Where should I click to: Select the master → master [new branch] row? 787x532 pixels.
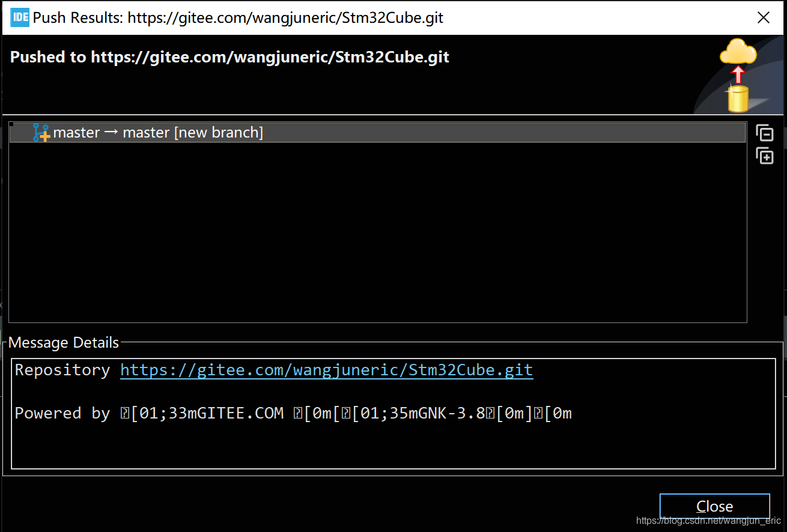click(x=378, y=133)
